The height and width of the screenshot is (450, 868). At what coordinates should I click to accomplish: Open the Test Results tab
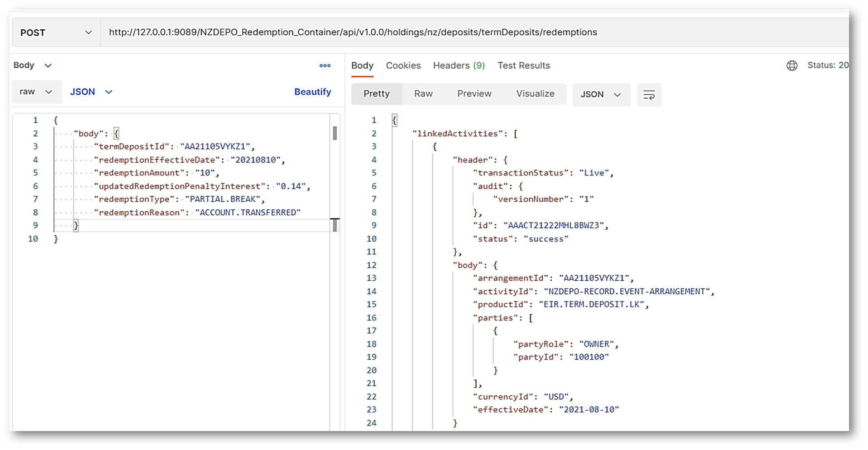[x=523, y=66]
